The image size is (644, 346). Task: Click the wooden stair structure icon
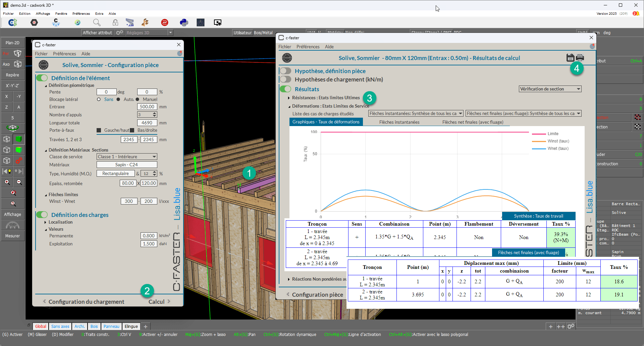(x=145, y=22)
